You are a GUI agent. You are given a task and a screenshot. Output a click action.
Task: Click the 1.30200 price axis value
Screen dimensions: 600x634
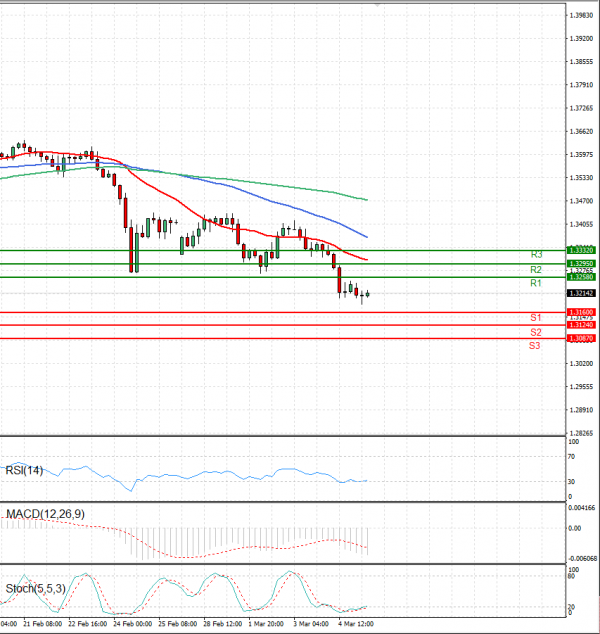point(581,364)
